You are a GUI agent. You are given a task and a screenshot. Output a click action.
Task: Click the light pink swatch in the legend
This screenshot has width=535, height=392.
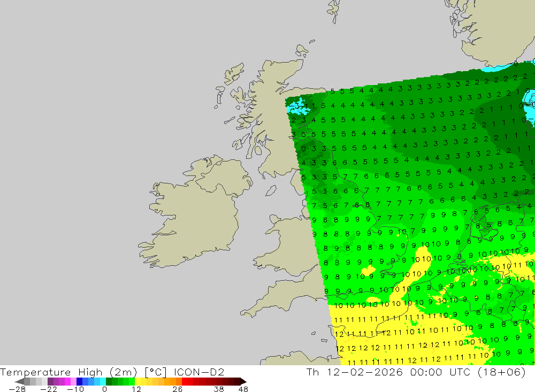pyautogui.click(x=73, y=381)
